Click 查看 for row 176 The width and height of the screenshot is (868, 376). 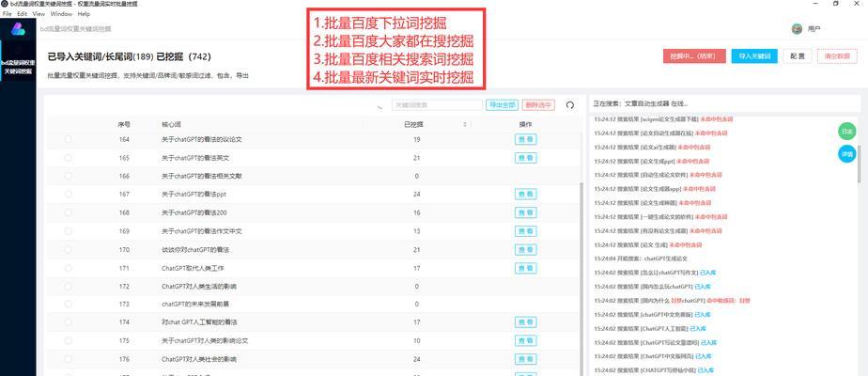tap(525, 359)
